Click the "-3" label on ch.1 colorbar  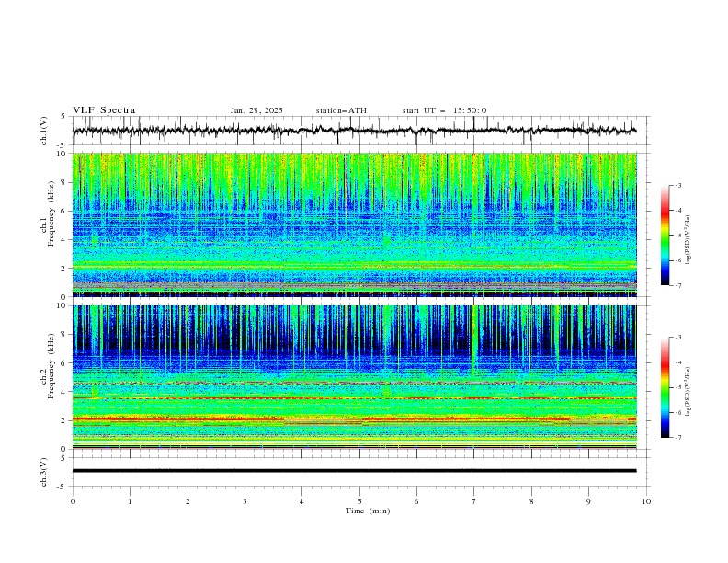(x=677, y=185)
